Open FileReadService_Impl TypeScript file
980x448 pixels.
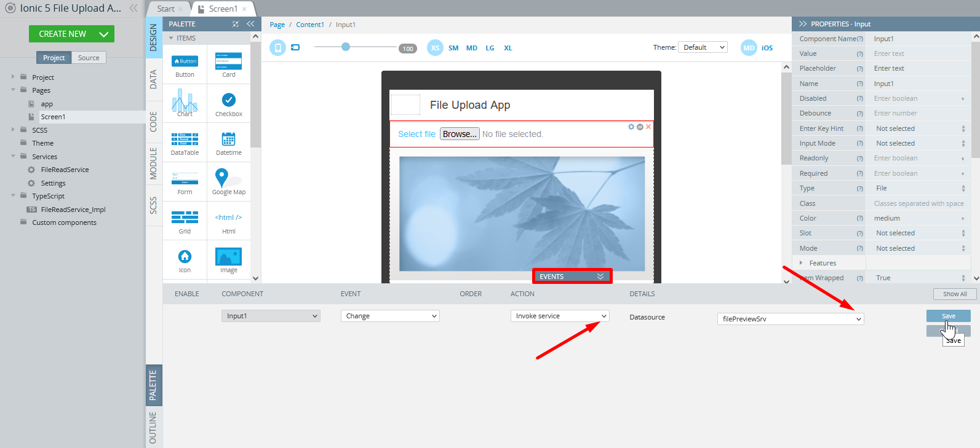(x=73, y=210)
